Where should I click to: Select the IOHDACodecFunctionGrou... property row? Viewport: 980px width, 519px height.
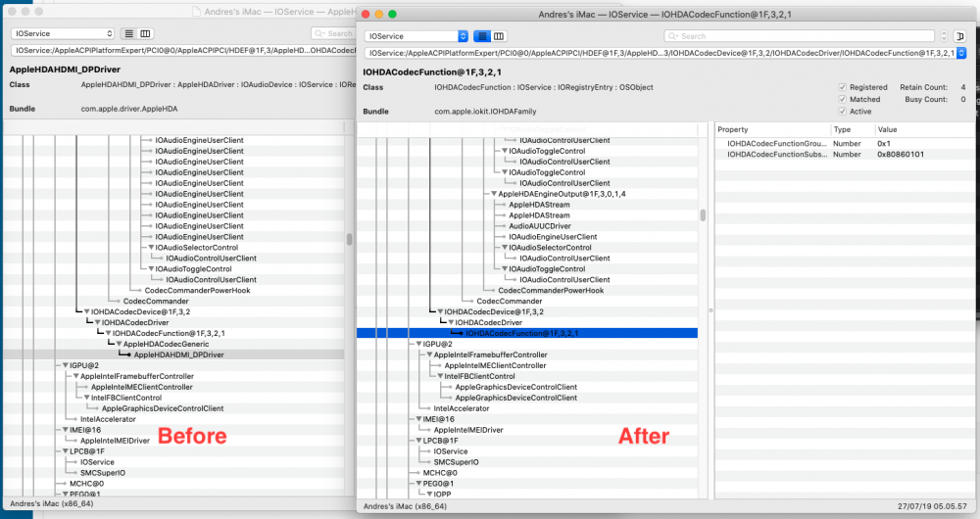pos(845,144)
